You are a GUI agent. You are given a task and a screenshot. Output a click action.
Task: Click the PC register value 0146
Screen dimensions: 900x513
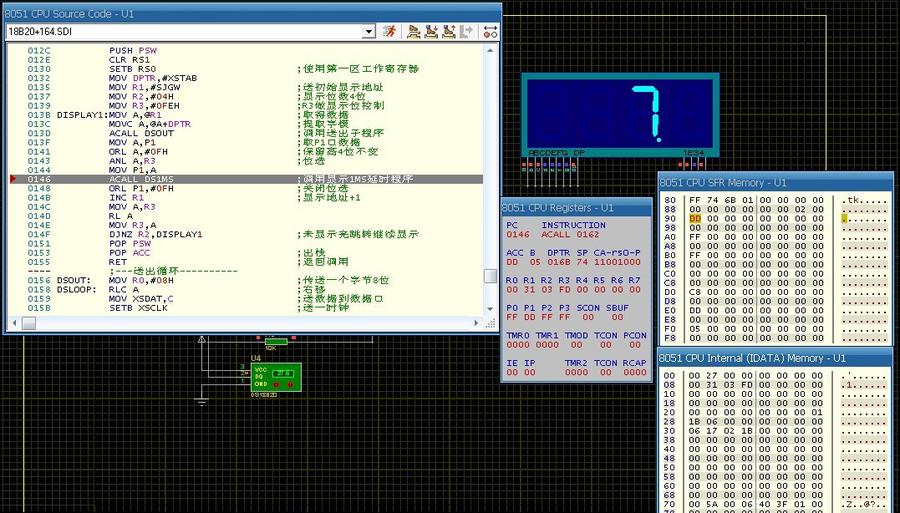pos(518,234)
